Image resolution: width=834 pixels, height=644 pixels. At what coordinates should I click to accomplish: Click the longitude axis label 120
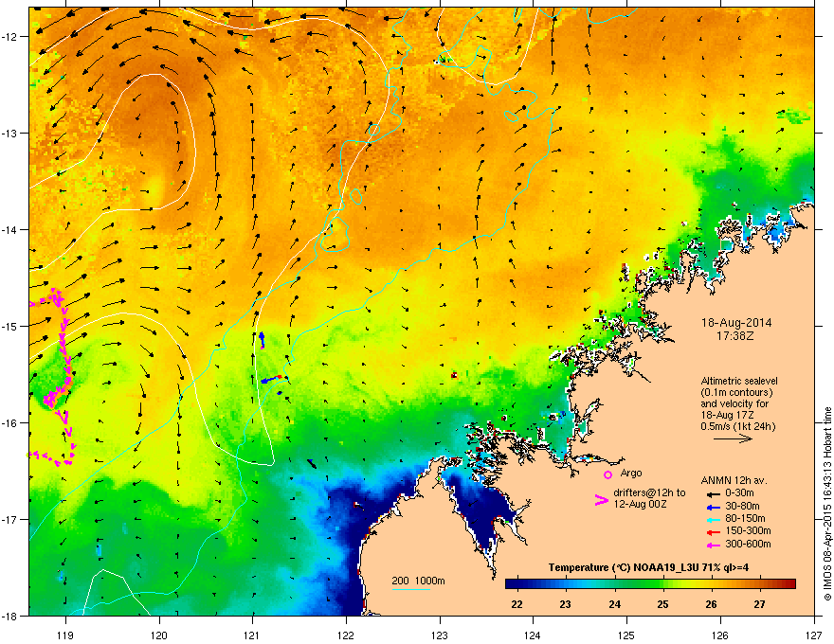tap(159, 635)
